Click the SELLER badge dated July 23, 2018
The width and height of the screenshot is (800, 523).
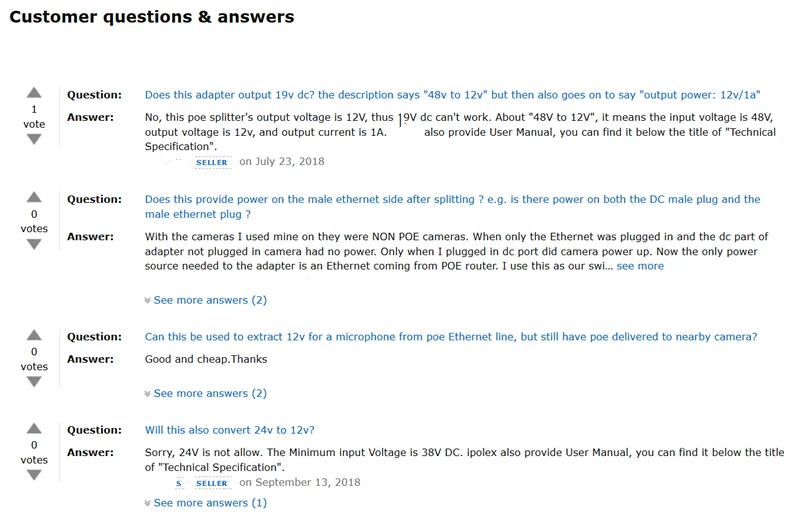tap(212, 162)
